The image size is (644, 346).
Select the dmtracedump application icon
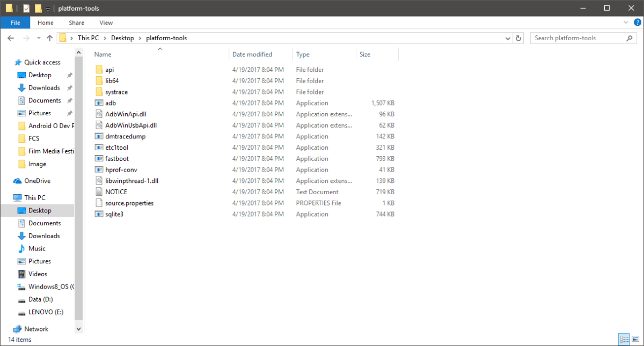[x=99, y=137]
